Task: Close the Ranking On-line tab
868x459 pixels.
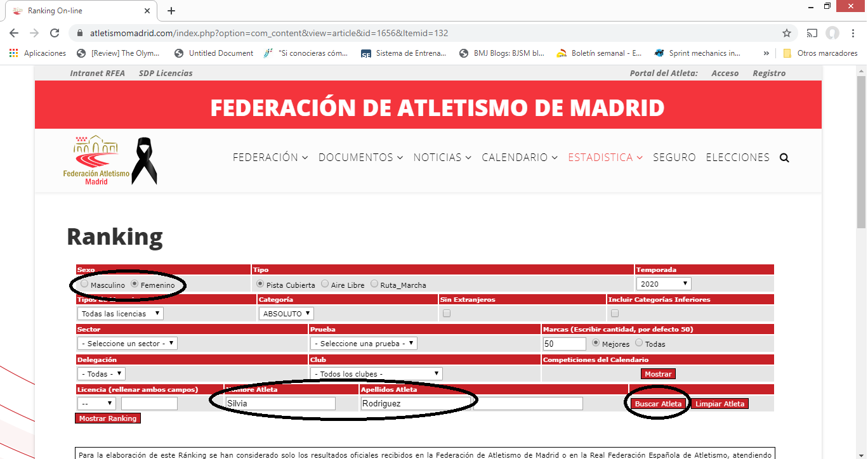Action: (x=147, y=11)
